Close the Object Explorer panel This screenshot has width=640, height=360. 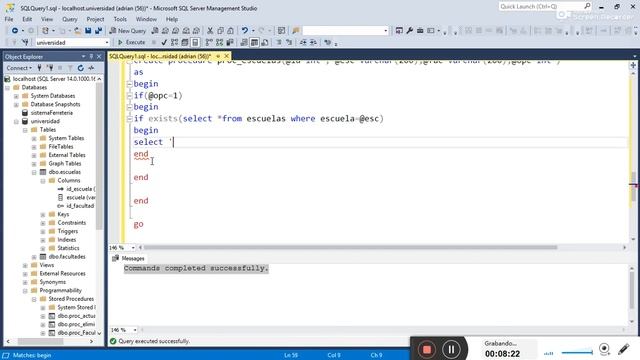pos(99,56)
